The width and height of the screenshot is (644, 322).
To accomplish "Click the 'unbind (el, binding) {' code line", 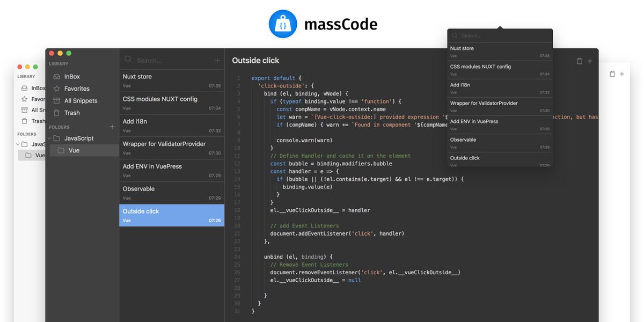I will [298, 257].
